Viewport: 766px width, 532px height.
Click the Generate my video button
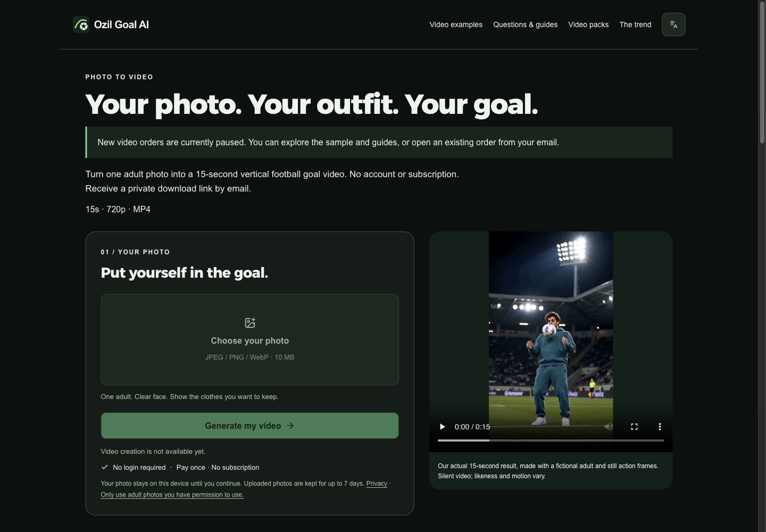(x=249, y=426)
